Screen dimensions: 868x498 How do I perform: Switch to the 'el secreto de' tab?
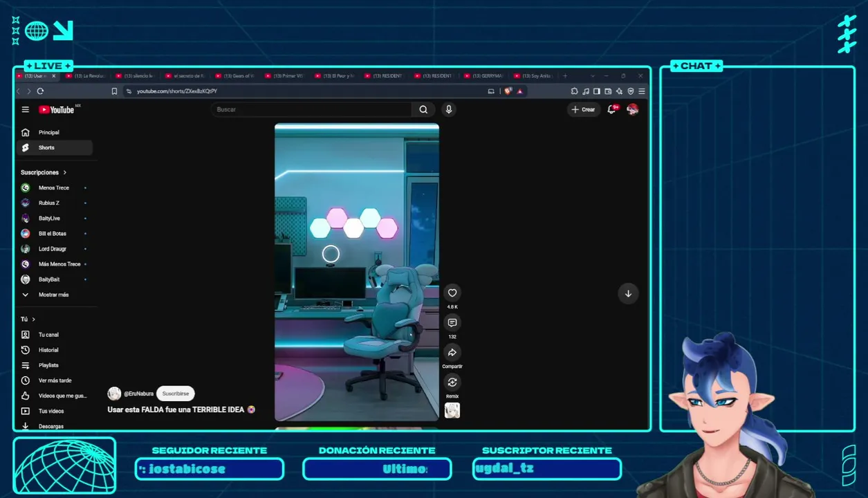click(185, 76)
